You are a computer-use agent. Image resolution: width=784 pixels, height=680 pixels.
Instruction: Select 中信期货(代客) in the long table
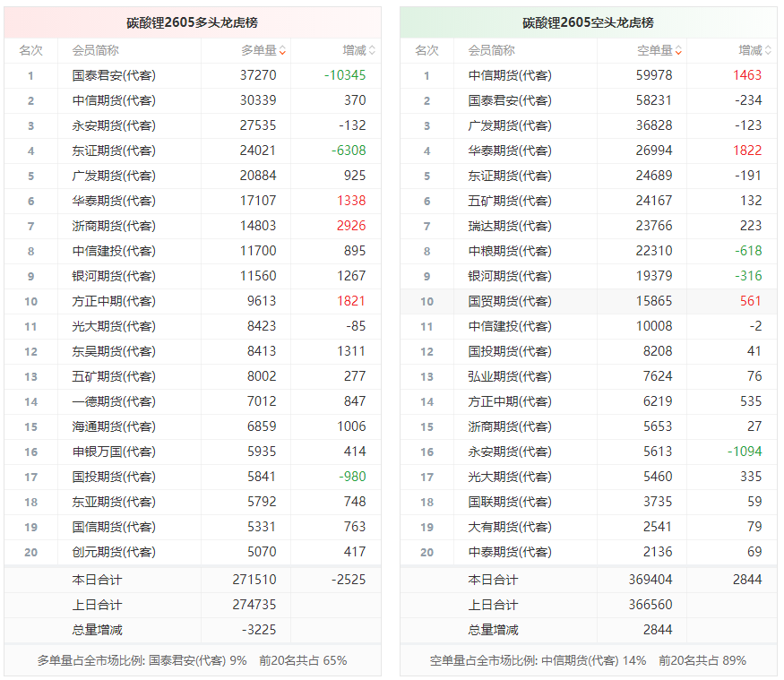coord(114,100)
